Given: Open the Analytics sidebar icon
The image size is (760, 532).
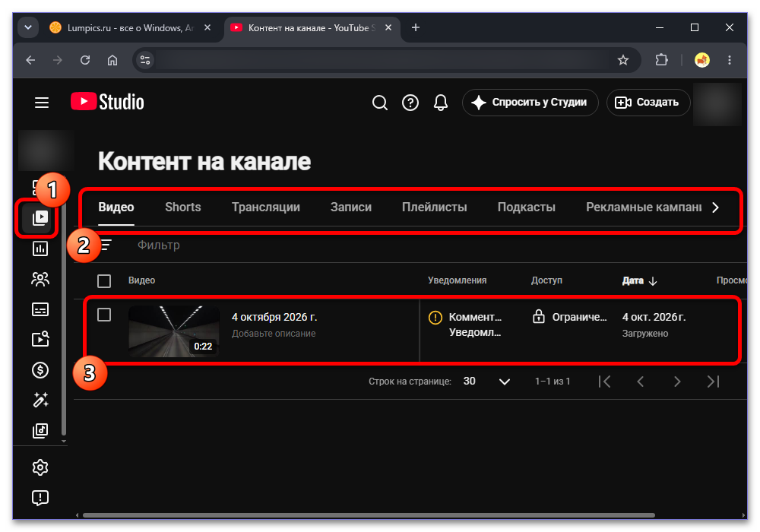Looking at the screenshot, I should point(40,249).
